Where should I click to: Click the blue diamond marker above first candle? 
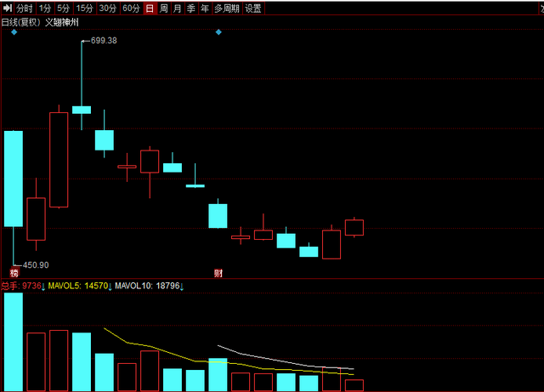[x=14, y=32]
